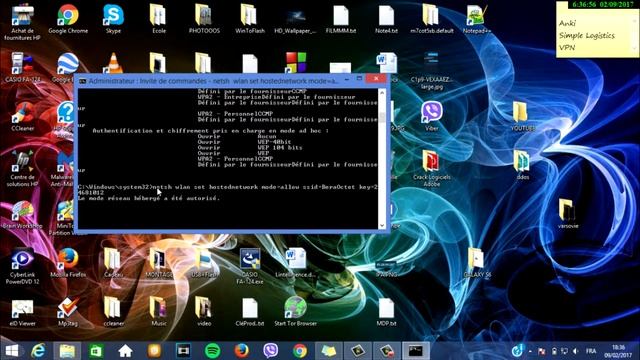Viewport: 640px width, 360px height.
Task: Open Chrome from the taskbar
Action: point(300,351)
